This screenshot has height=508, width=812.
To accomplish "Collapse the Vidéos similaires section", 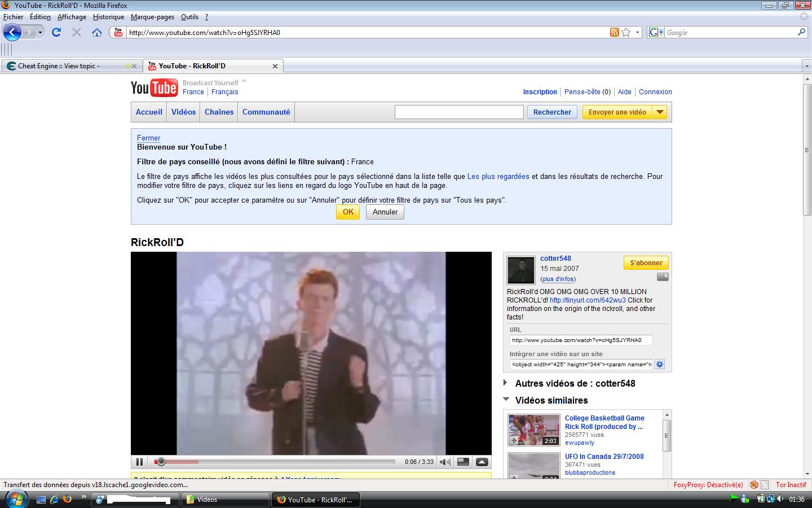I will click(505, 400).
